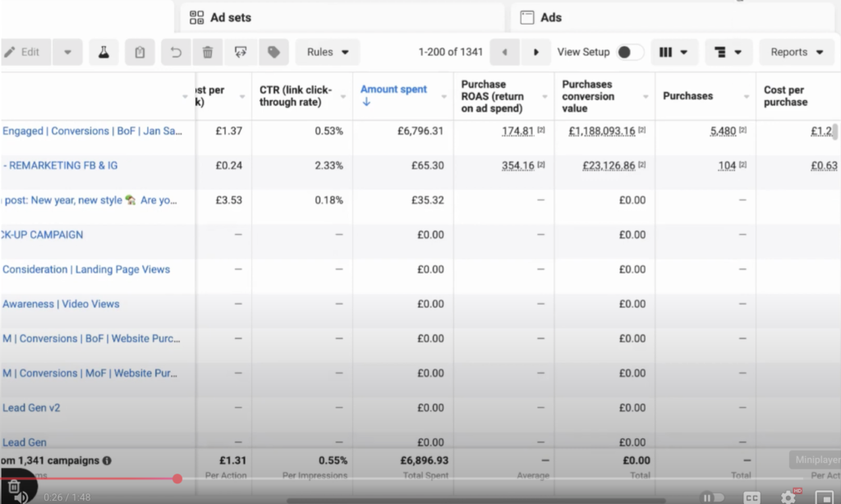The image size is (841, 504).
Task: Click the Purchases column header
Action: click(687, 96)
